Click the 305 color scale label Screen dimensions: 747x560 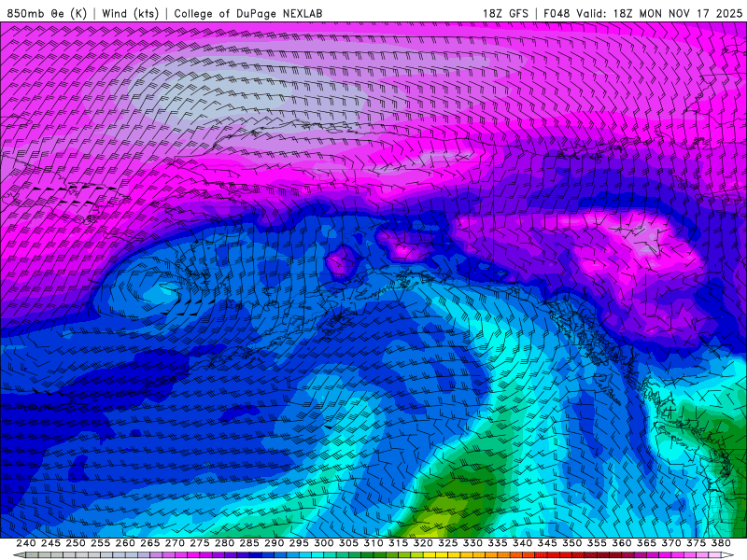(x=348, y=543)
